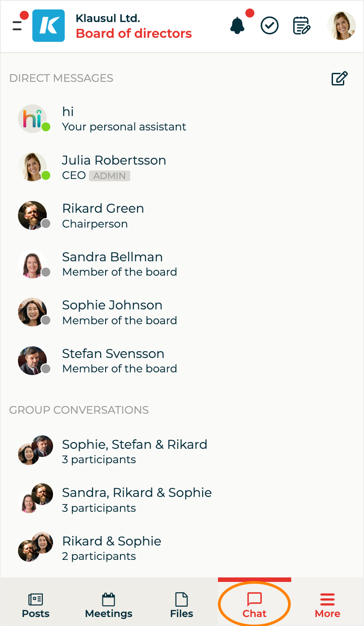Image resolution: width=364 pixels, height=626 pixels.
Task: Open the notifications bell
Action: (x=237, y=26)
